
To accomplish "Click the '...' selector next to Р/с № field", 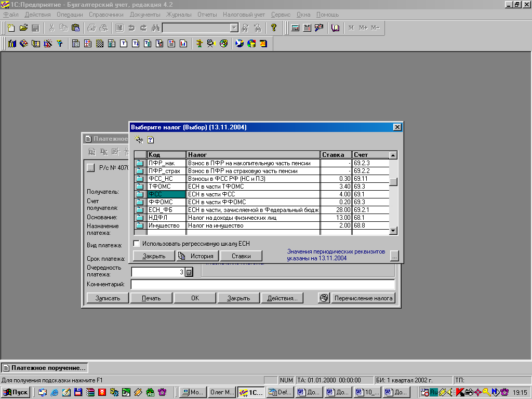I will (x=90, y=168).
